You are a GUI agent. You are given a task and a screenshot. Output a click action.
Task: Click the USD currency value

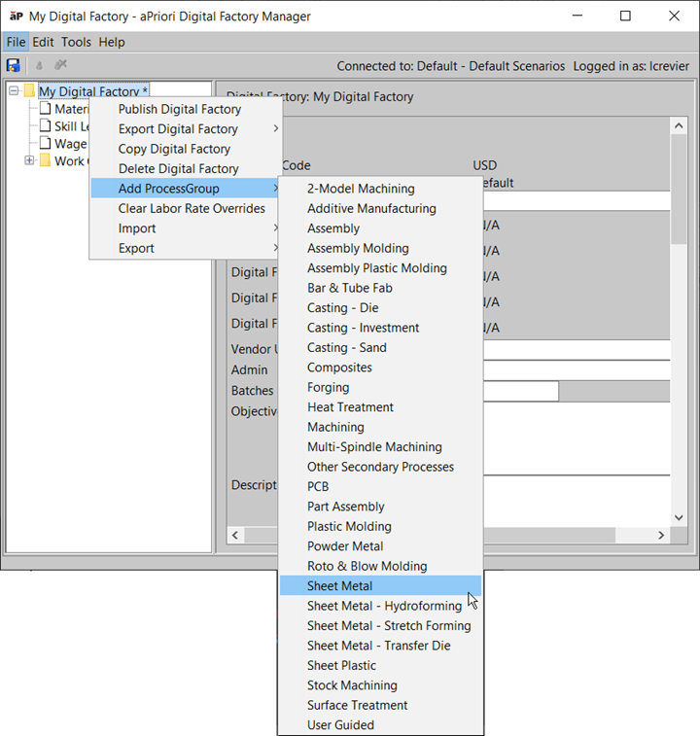484,165
